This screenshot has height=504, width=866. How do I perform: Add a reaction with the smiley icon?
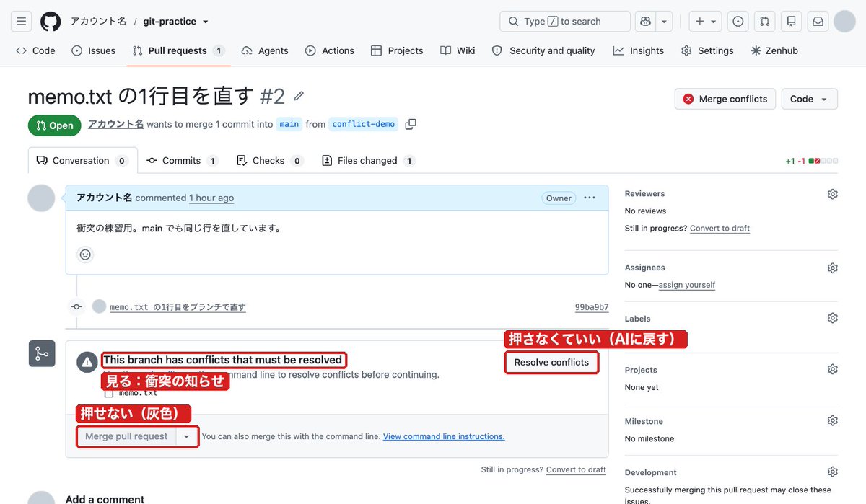[x=85, y=255]
